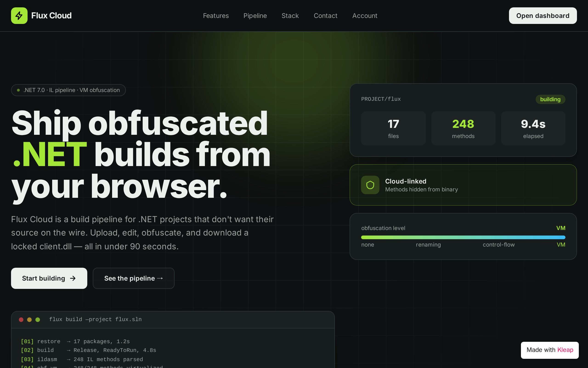The width and height of the screenshot is (588, 368).
Task: Click the .NET 7.0 IL pipeline badge
Action: (68, 90)
